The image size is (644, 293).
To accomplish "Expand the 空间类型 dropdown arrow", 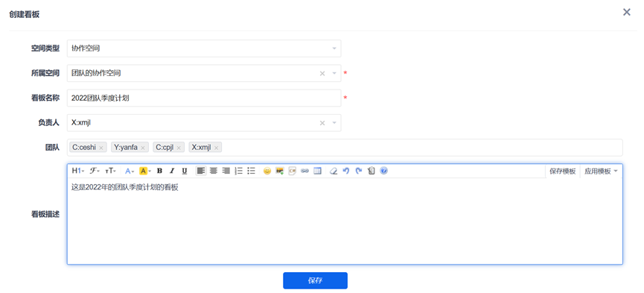I will pos(334,48).
